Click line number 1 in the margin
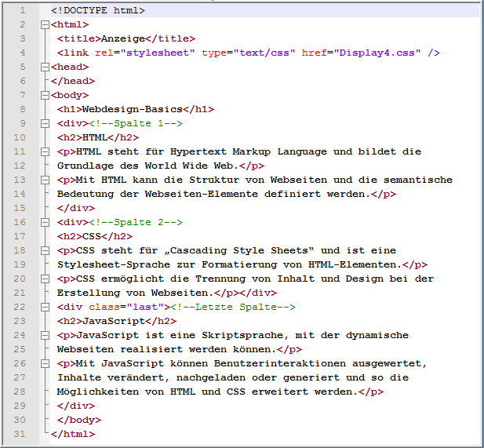This screenshot has width=484, height=448. [x=23, y=10]
